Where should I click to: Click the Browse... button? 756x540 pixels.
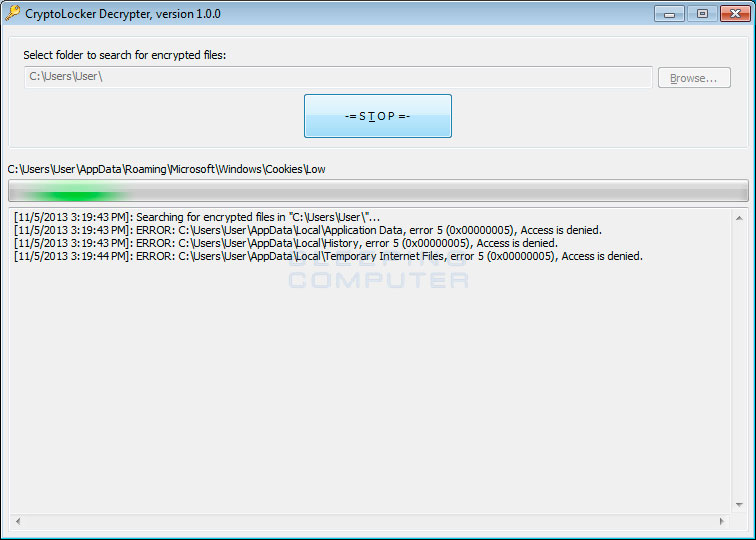coord(694,78)
